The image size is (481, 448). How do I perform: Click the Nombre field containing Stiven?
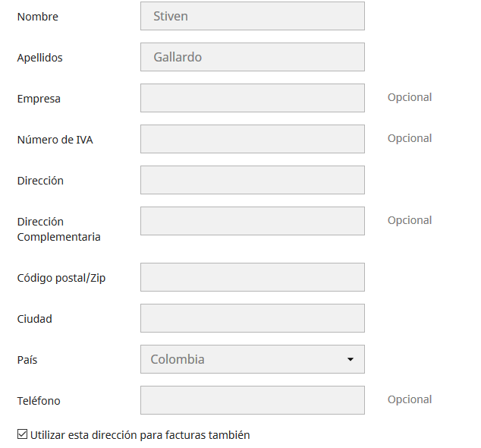[252, 16]
